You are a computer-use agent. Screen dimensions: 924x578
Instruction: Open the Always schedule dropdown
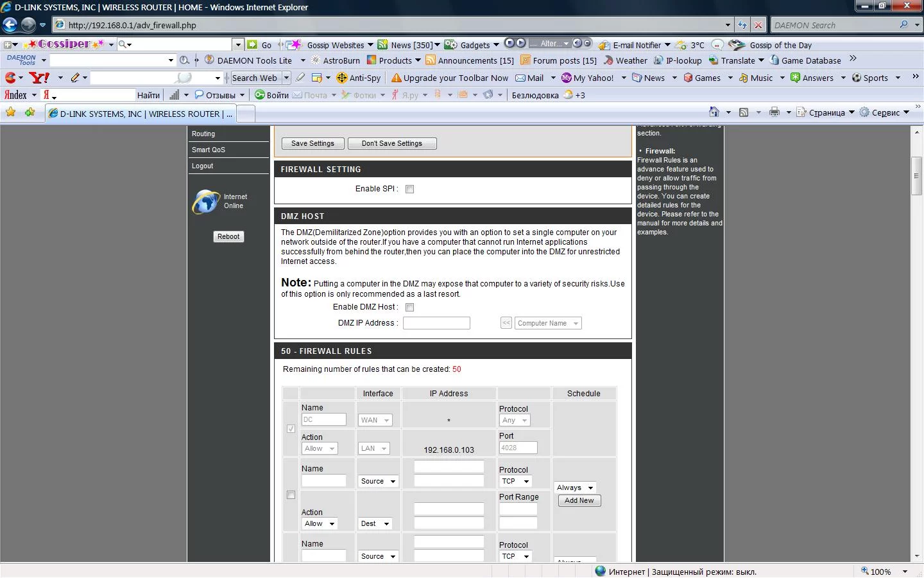(575, 487)
